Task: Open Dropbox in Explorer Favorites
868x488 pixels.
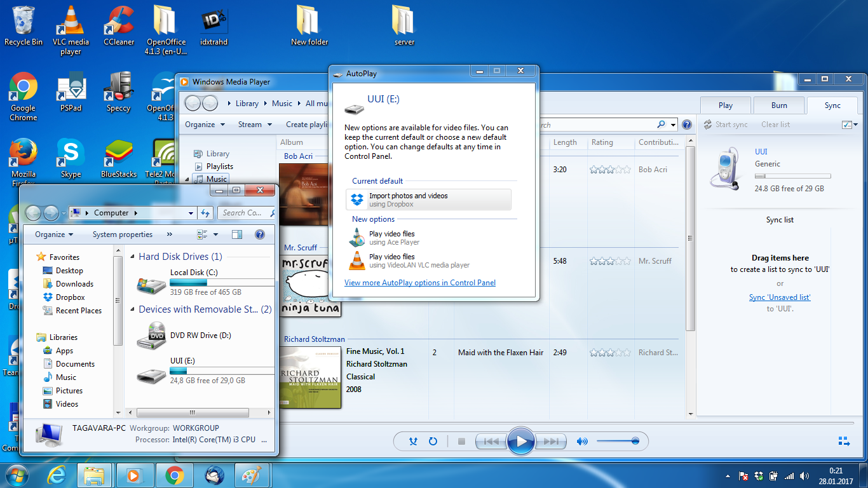Action: (64, 297)
